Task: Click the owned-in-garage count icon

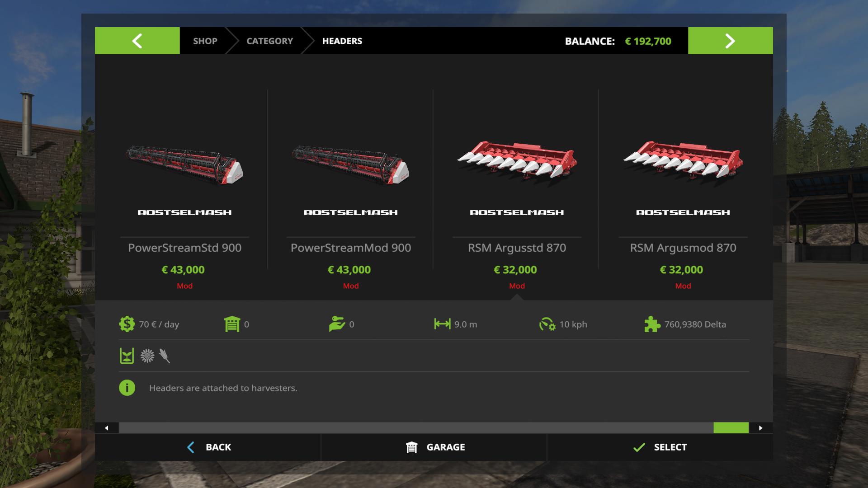Action: click(x=232, y=324)
